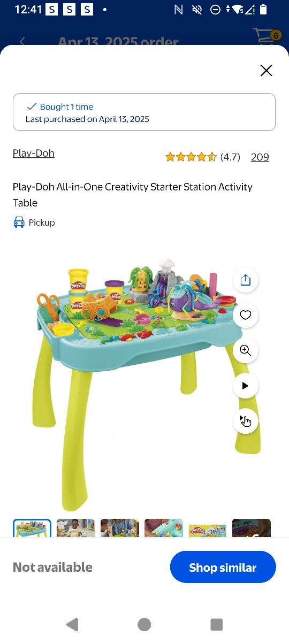Tap the star rating 4.7 display
Viewport: 289px width, 644px height.
203,157
